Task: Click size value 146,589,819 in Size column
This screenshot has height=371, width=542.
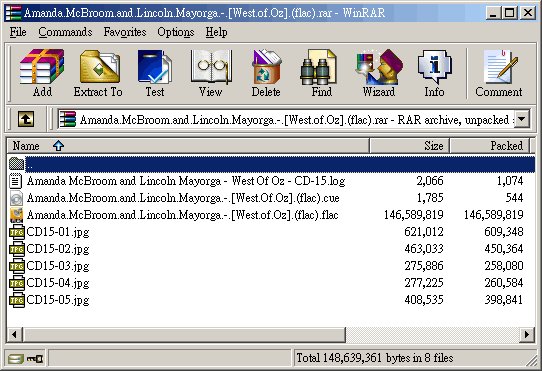Action: click(x=413, y=215)
